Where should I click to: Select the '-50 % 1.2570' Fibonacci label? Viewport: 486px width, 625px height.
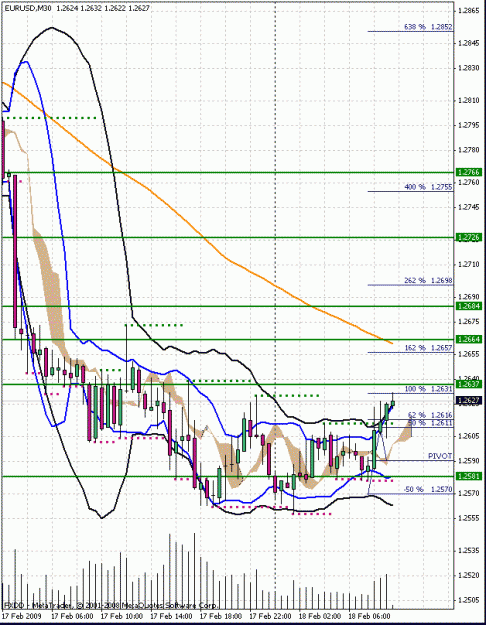pyautogui.click(x=428, y=489)
